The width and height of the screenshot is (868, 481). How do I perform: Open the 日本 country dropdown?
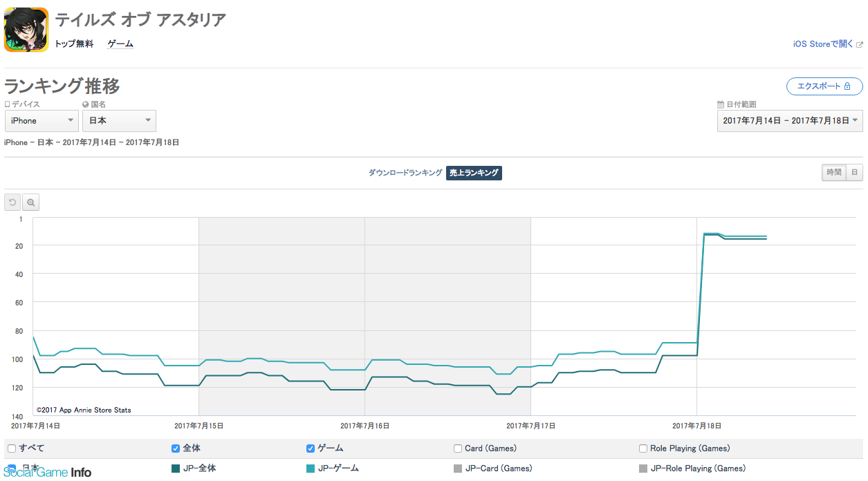[x=119, y=121]
